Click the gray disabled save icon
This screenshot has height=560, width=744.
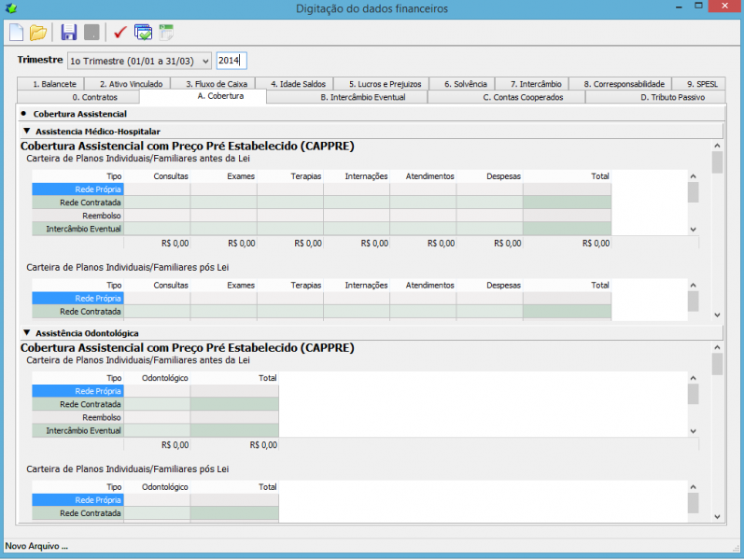[91, 33]
